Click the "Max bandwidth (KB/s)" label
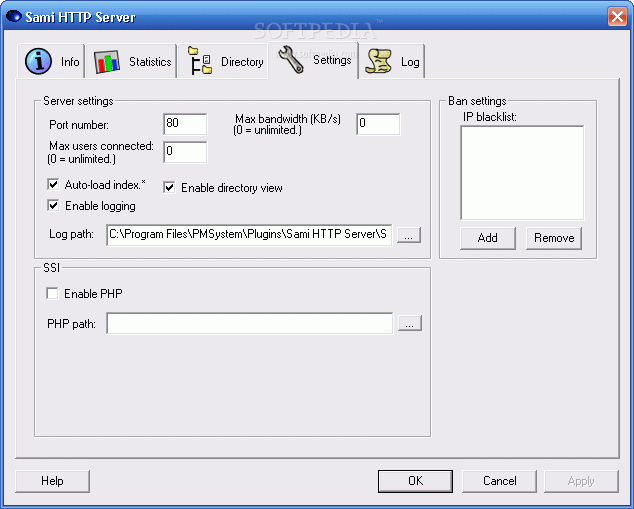Viewport: 634px width, 509px height. [x=288, y=119]
